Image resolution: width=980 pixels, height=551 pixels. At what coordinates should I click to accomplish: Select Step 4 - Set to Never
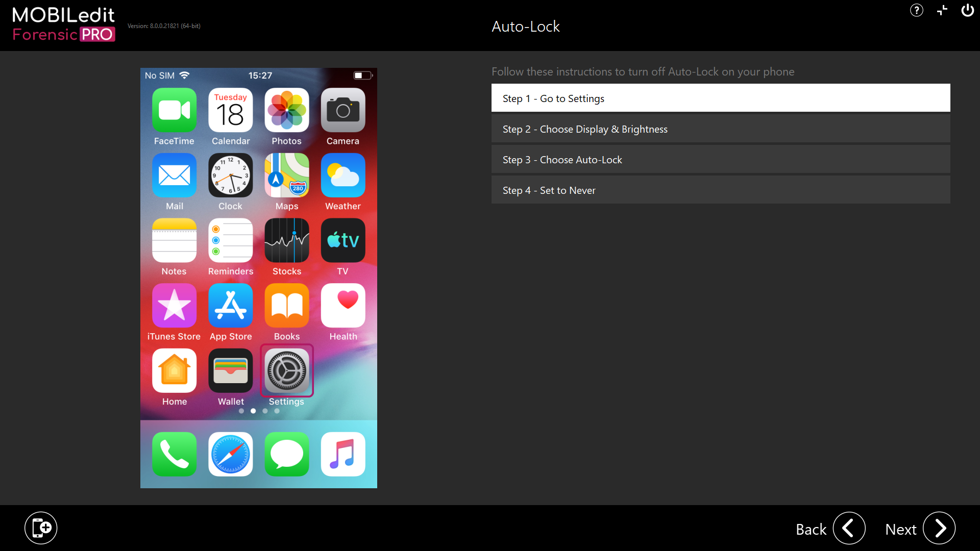tap(720, 190)
